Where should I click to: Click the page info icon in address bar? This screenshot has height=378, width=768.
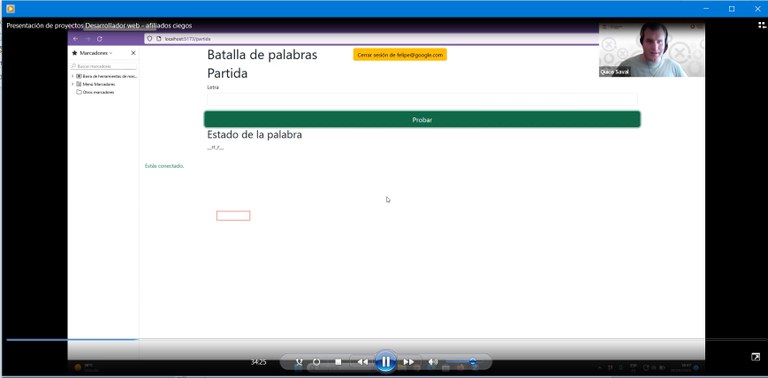click(x=159, y=39)
